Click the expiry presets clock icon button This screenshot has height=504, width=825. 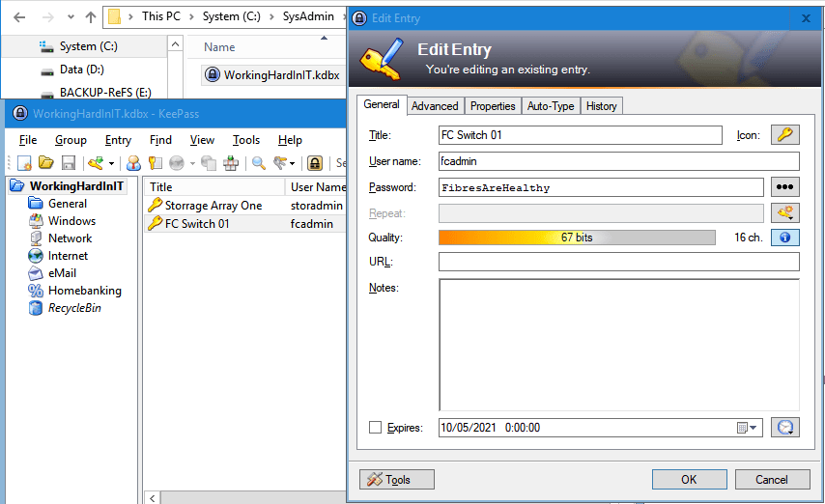pos(785,427)
